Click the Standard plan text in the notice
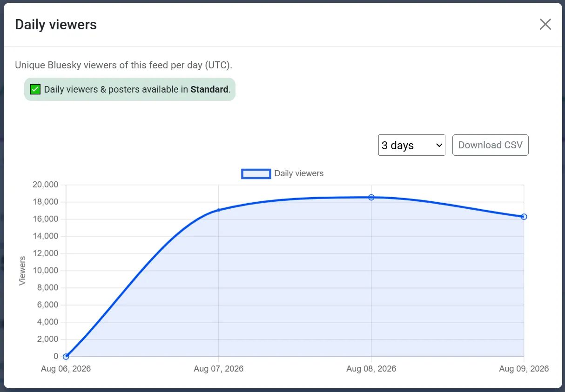565x392 pixels. pyautogui.click(x=209, y=89)
